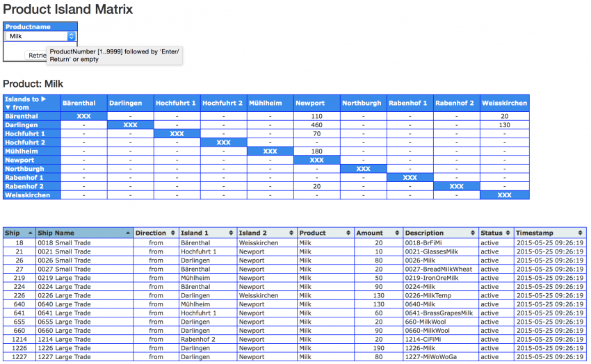Sort by Direction column header
The height and width of the screenshot is (364, 591).
(156, 233)
